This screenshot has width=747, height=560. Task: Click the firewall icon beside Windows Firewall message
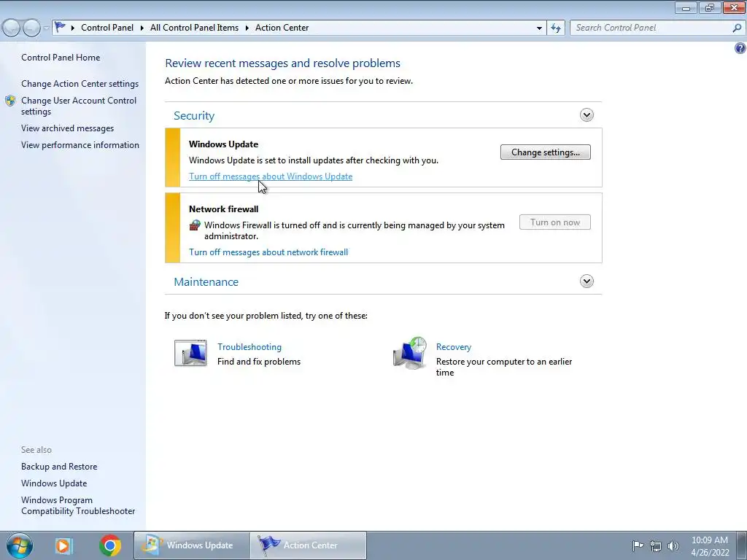coord(195,225)
